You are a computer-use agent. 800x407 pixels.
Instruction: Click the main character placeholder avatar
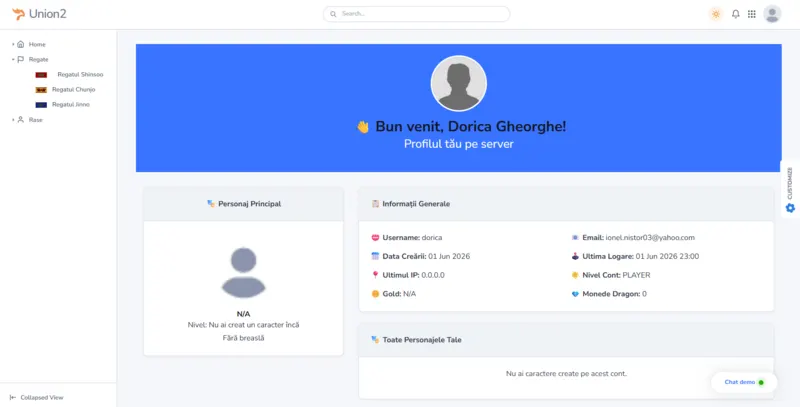[x=243, y=273]
